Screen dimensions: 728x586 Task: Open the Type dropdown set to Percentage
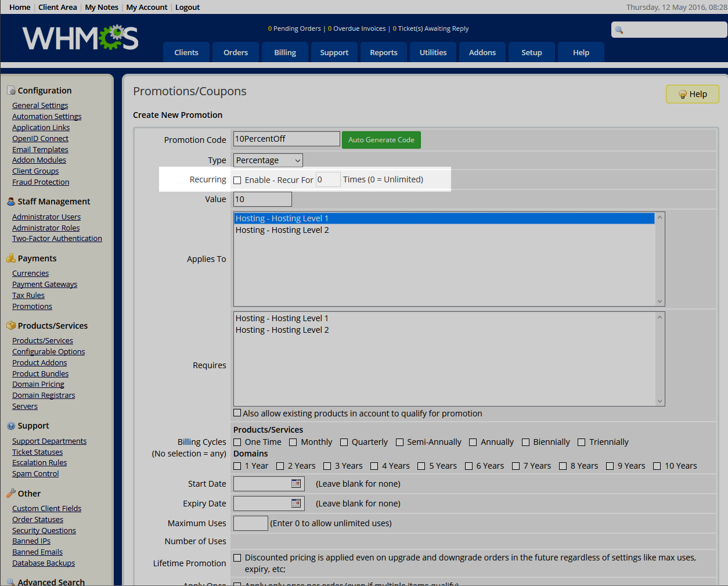click(268, 160)
